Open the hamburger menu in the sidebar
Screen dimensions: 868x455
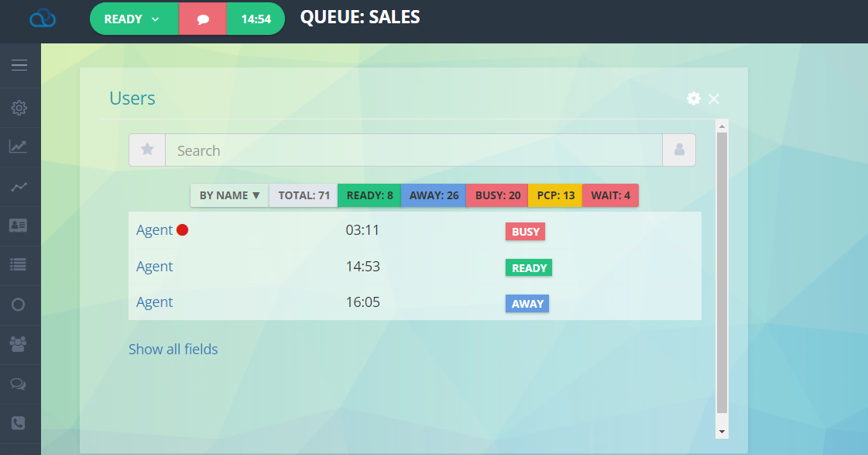[19, 66]
